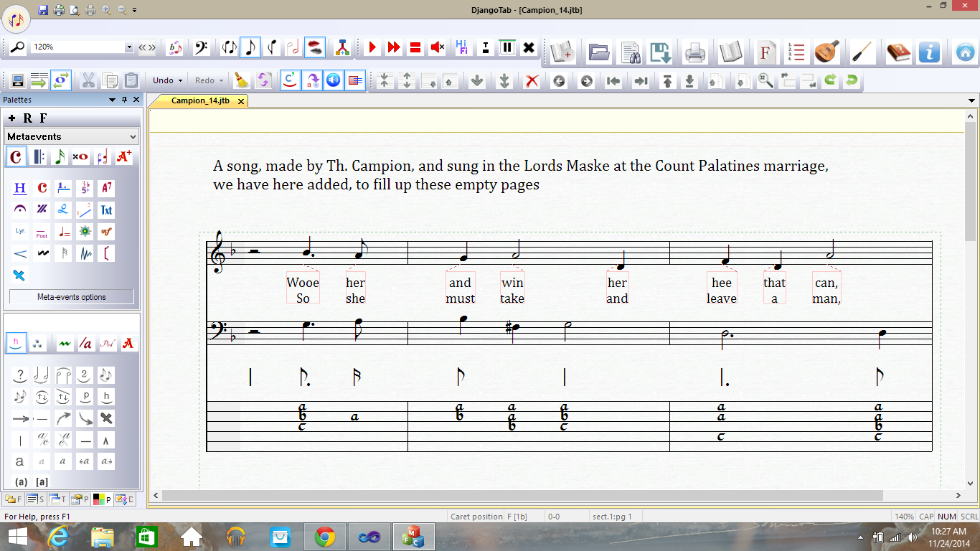Image resolution: width=980 pixels, height=551 pixels.
Task: Click the broom cleanup icon
Action: [242, 80]
